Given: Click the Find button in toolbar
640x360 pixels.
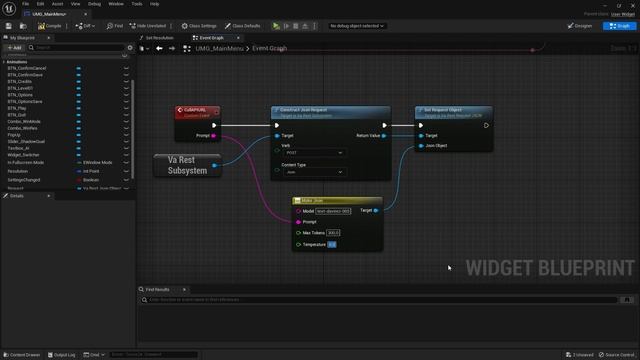Looking at the screenshot, I should [x=115, y=26].
